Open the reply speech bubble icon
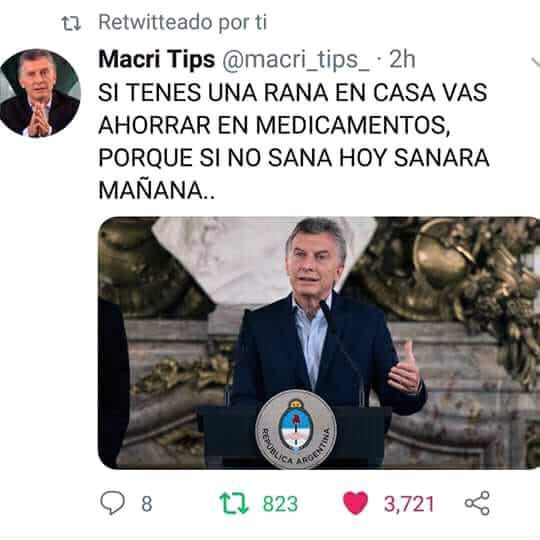 (x=112, y=503)
